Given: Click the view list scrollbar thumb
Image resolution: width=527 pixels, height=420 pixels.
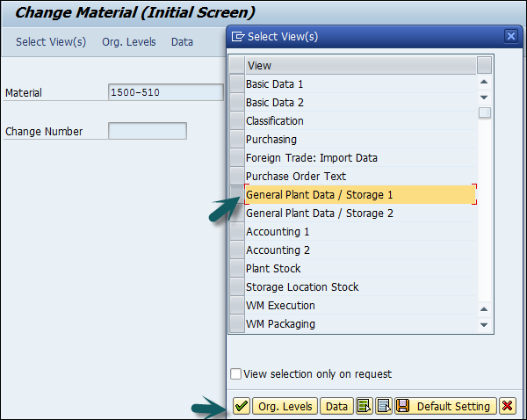Looking at the screenshot, I should [484, 112].
